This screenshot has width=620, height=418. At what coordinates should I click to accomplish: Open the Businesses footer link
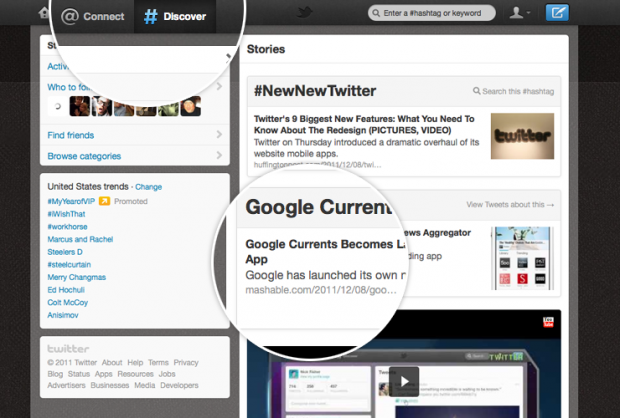(110, 386)
